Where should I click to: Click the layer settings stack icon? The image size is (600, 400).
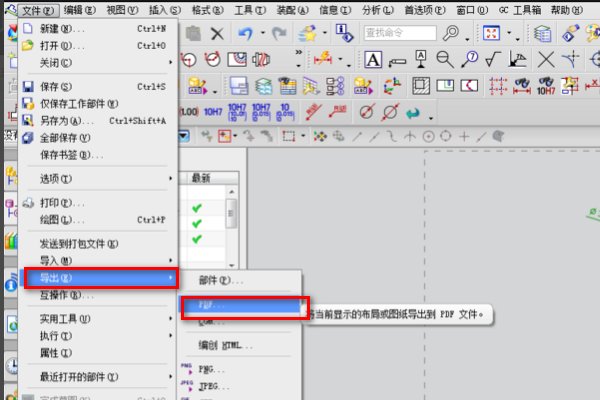coord(542,33)
